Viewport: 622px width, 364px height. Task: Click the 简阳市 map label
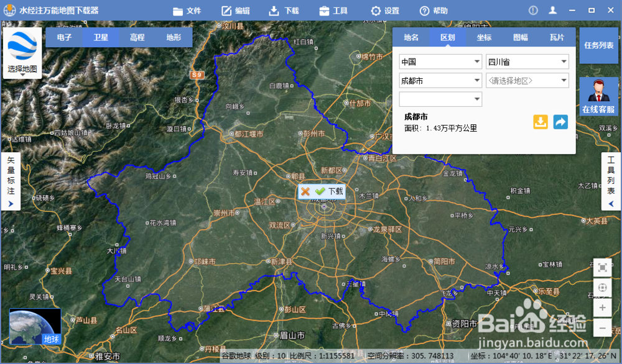[444, 262]
